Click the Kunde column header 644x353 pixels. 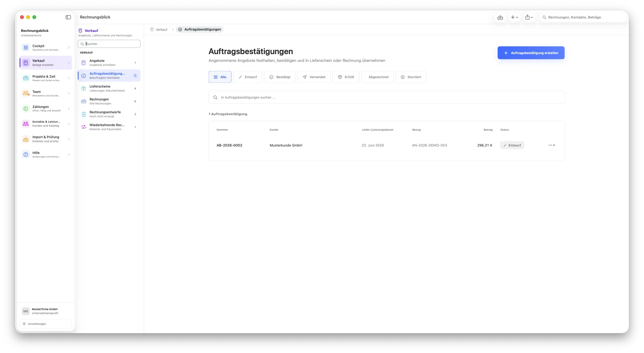pos(274,130)
